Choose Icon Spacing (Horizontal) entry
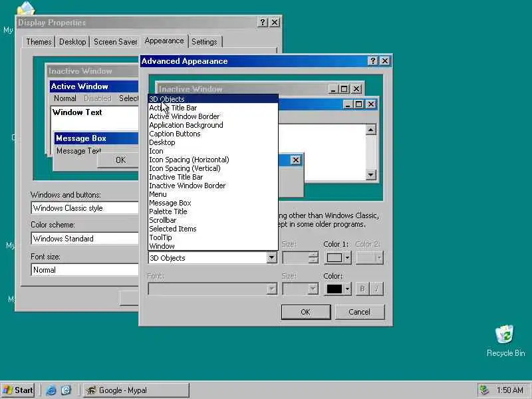The width and height of the screenshot is (532, 399). point(213,160)
